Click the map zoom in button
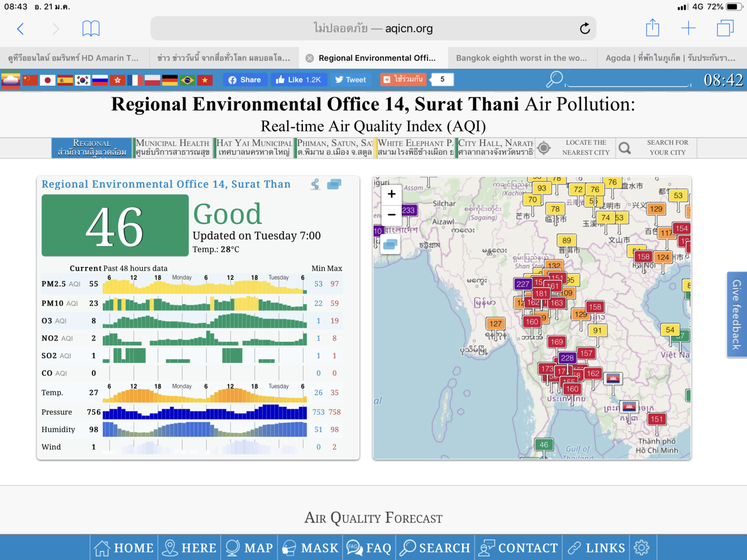This screenshot has height=560, width=747. [x=391, y=194]
